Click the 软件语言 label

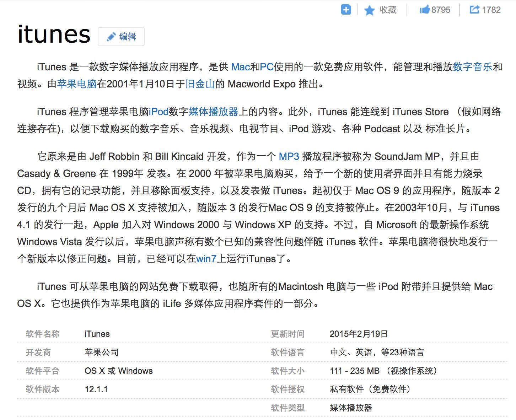[288, 352]
